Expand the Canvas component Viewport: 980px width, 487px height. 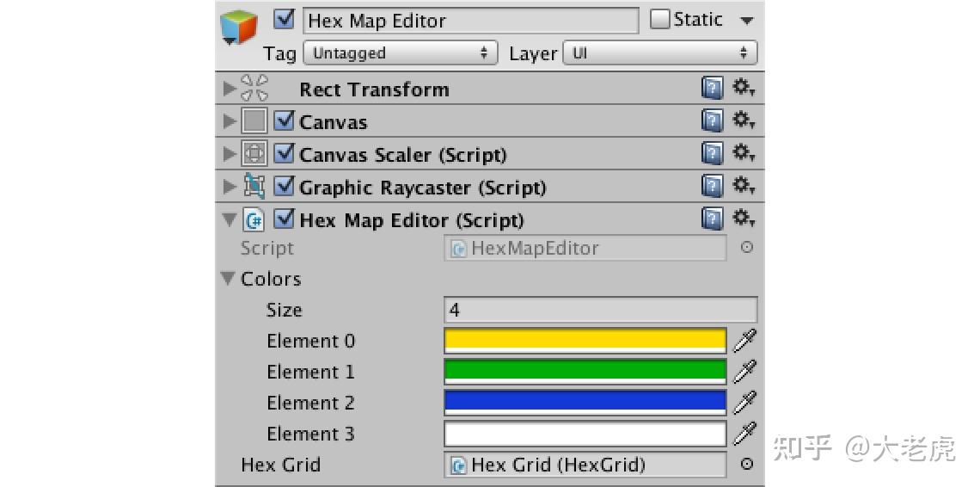click(x=230, y=121)
